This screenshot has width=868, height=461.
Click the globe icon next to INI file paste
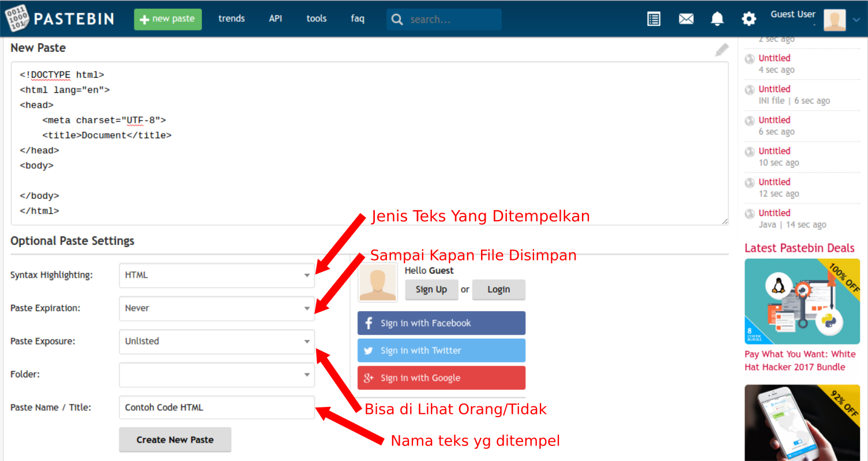point(749,90)
